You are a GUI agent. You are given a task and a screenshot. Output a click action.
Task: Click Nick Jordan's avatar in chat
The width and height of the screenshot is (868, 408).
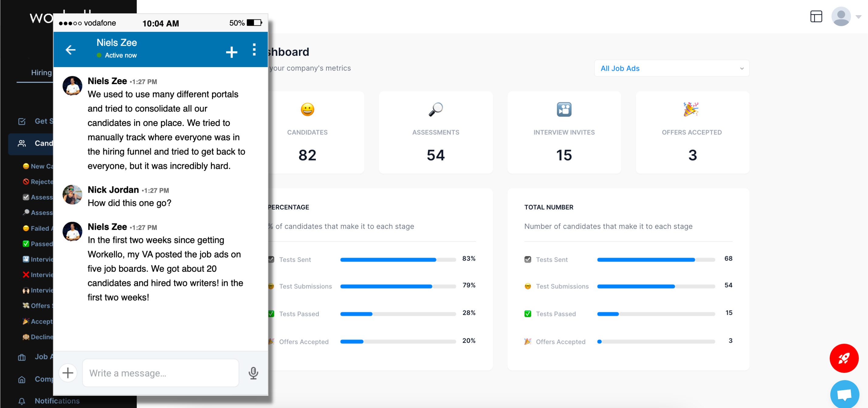click(x=72, y=195)
